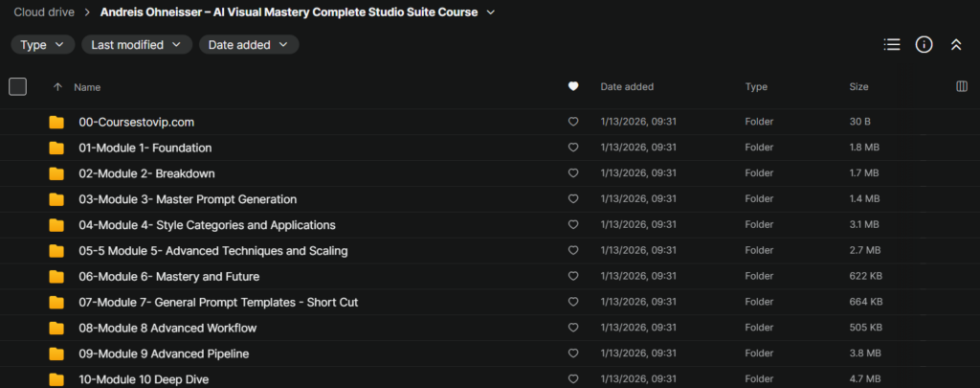Screen dimensions: 980x388
Task: Switch to list view icon
Action: [x=892, y=44]
